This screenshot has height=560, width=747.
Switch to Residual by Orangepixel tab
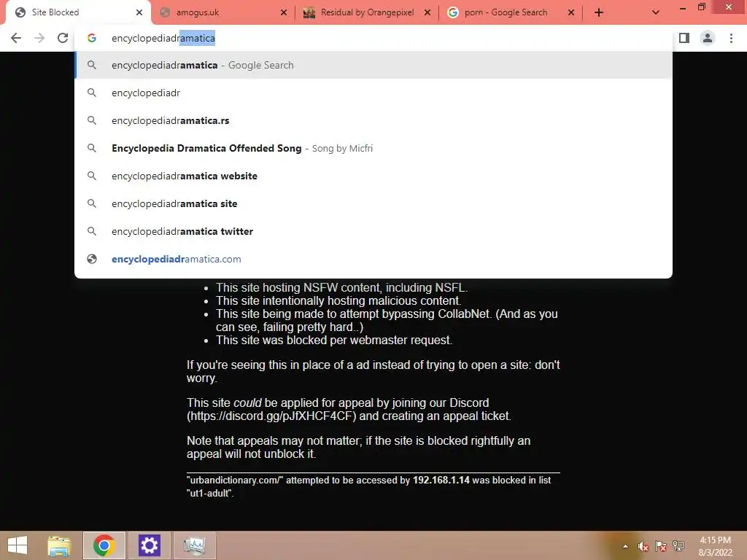click(x=367, y=13)
